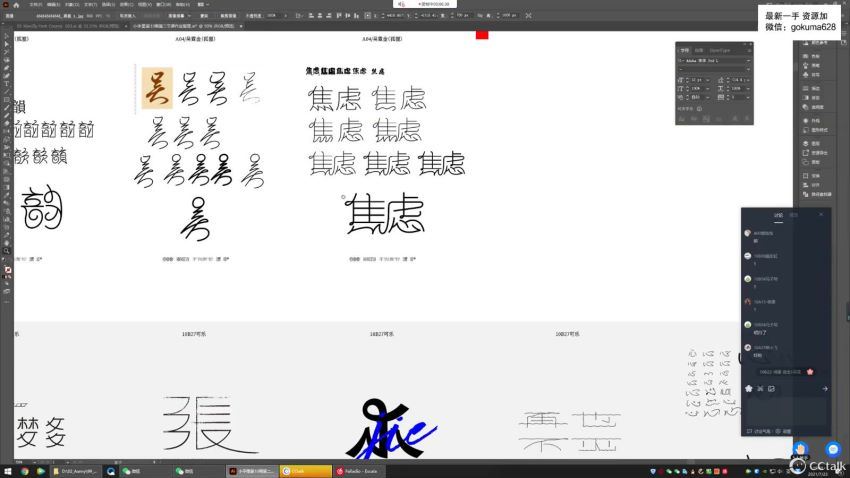
Task: Click the send arrow in the chat panel
Action: [825, 389]
